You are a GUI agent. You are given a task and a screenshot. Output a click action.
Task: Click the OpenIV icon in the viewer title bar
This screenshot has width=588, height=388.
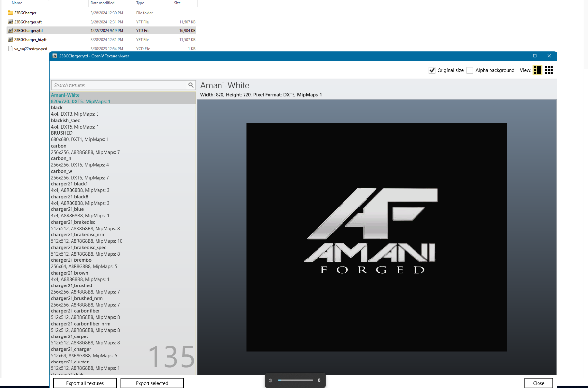(x=55, y=56)
